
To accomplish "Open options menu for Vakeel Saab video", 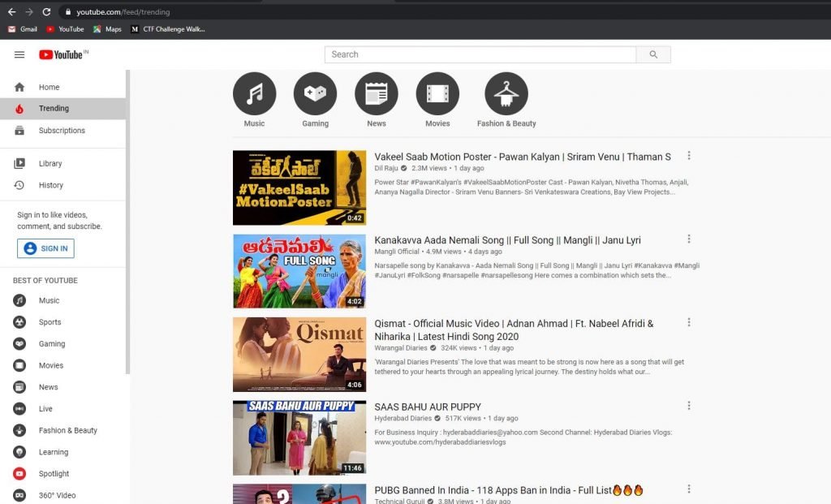I will [x=689, y=156].
